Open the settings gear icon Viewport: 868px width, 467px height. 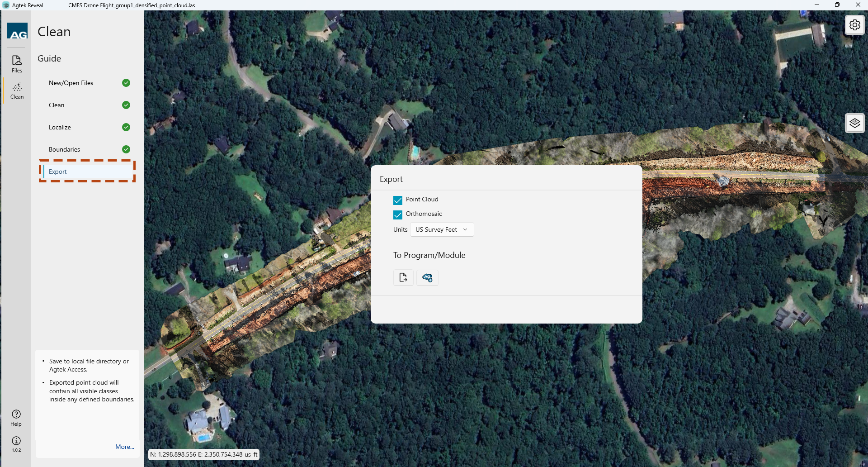[854, 25]
